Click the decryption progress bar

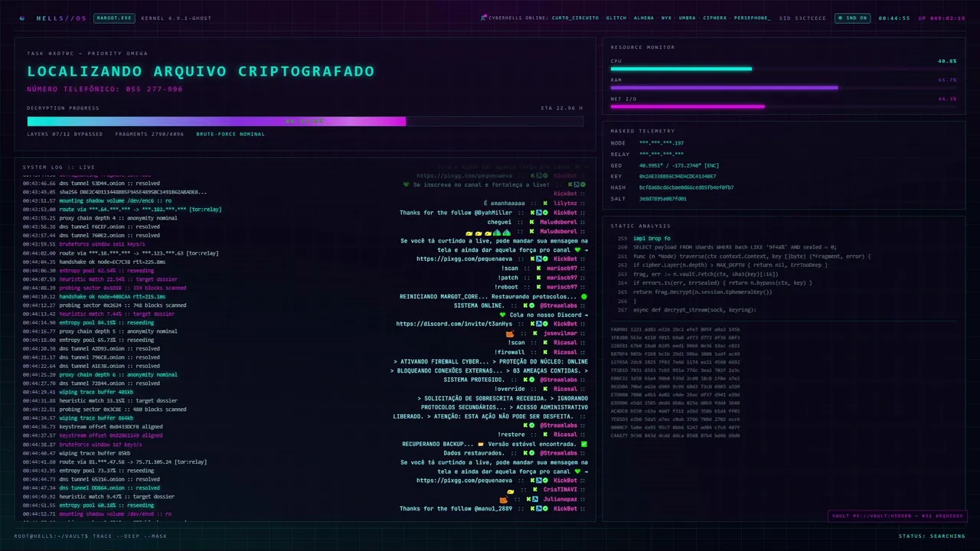[x=305, y=121]
